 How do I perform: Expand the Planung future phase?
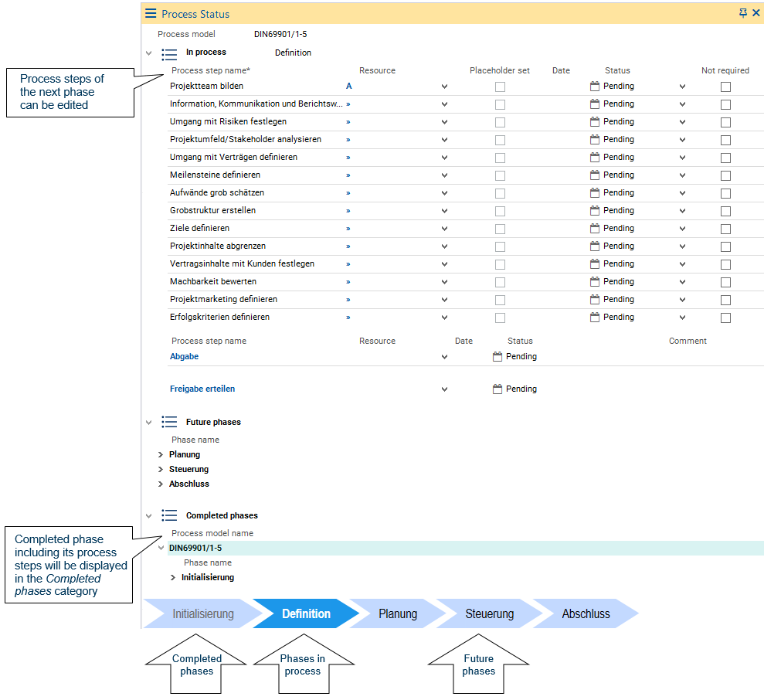click(x=161, y=454)
